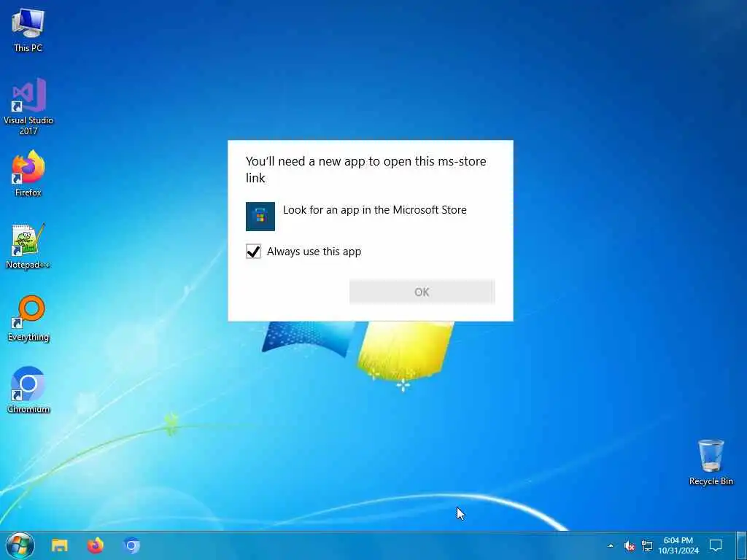
Task: Open the Start menu orb
Action: tap(20, 545)
